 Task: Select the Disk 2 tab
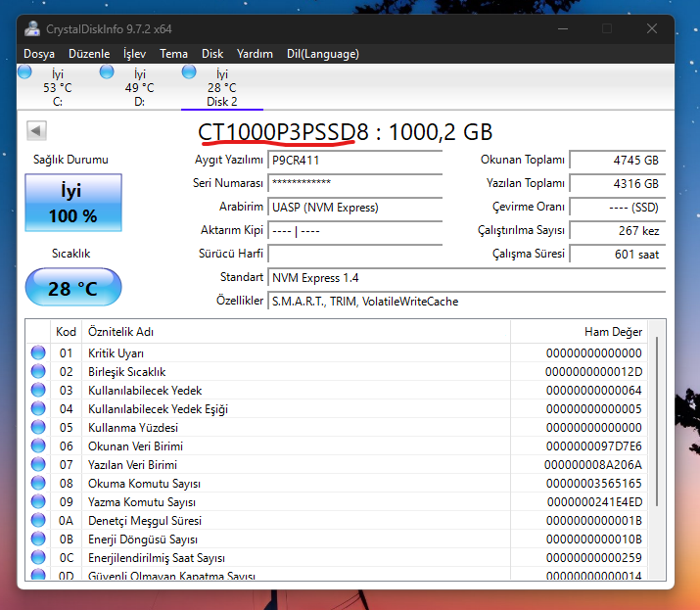(x=222, y=87)
